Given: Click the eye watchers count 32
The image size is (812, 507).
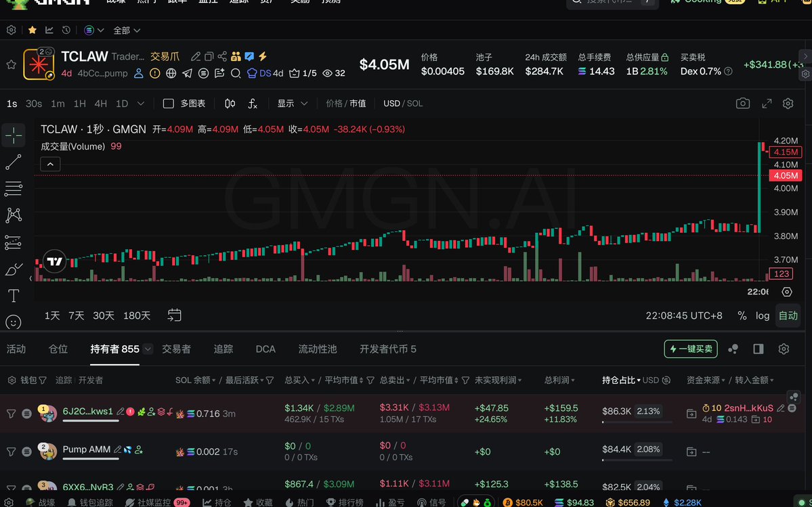Looking at the screenshot, I should coord(333,74).
